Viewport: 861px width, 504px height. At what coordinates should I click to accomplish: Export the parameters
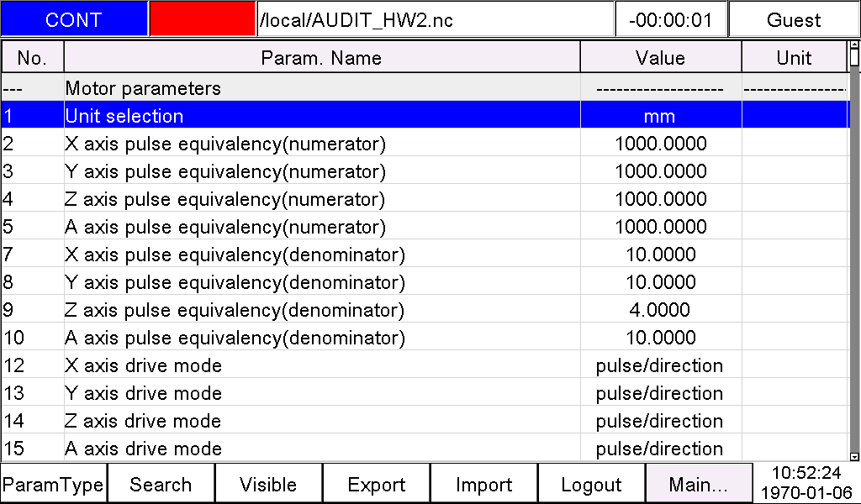click(x=376, y=484)
